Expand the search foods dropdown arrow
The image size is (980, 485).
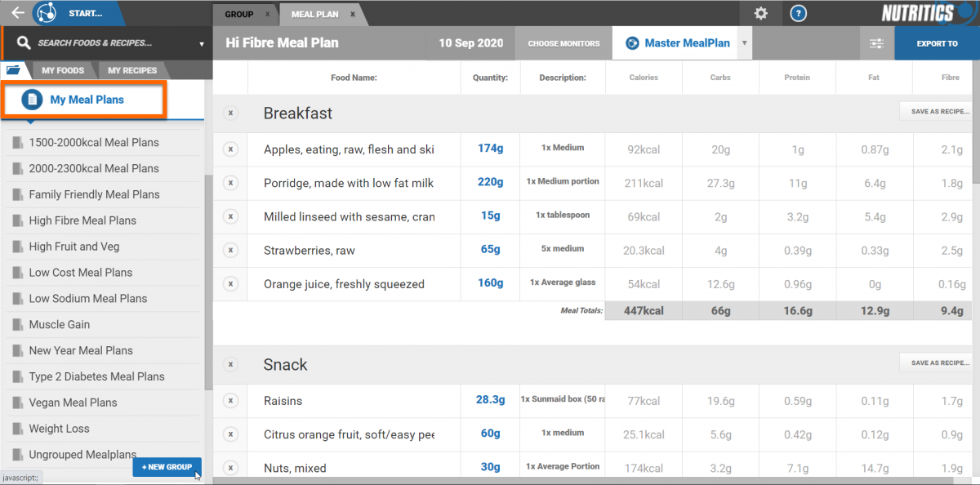201,44
